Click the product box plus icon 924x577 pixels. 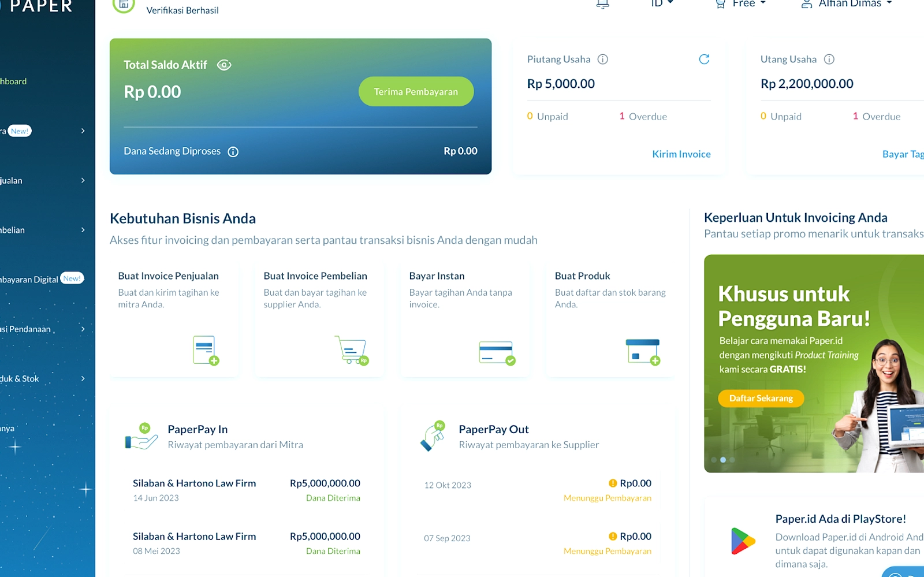[x=643, y=352]
